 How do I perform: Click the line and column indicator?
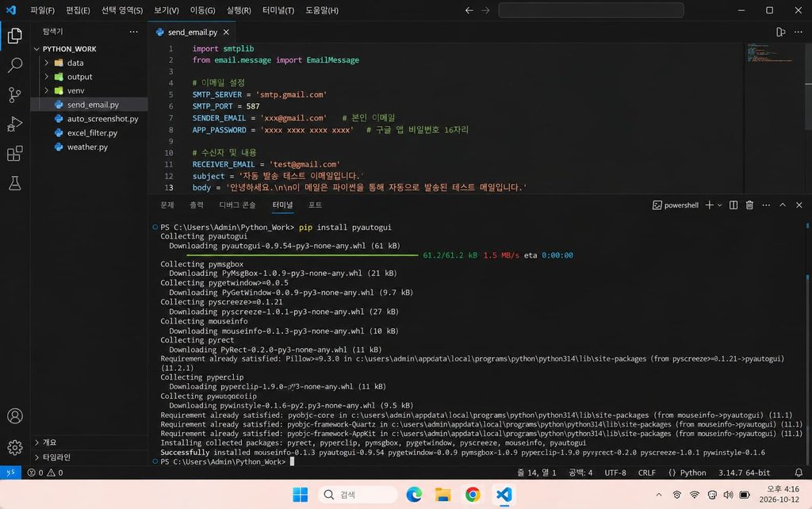536,473
